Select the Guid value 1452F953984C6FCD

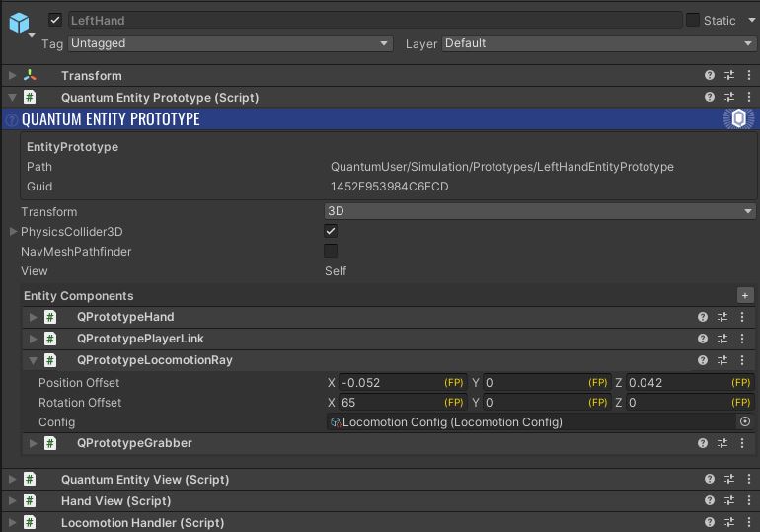pos(389,187)
